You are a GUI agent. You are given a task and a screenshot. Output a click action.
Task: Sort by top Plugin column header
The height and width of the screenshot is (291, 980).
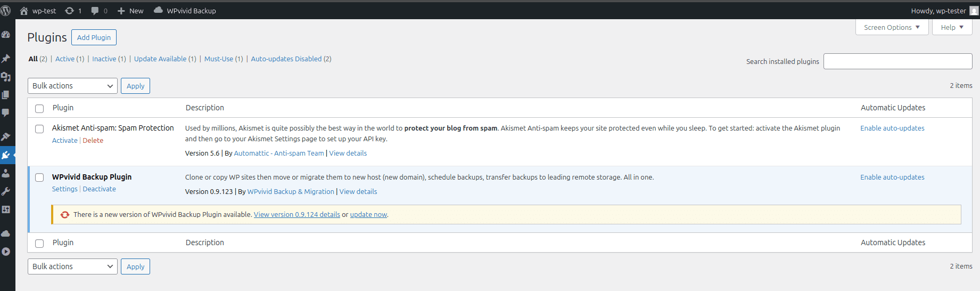[63, 108]
